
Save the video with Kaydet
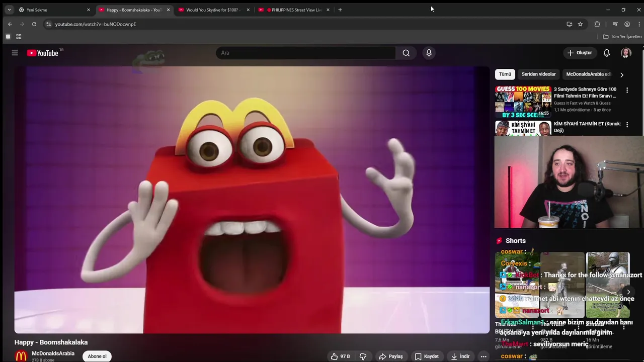coord(427,356)
